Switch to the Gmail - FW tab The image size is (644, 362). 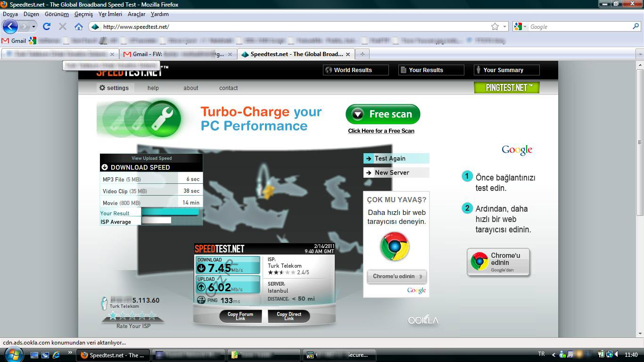click(177, 54)
